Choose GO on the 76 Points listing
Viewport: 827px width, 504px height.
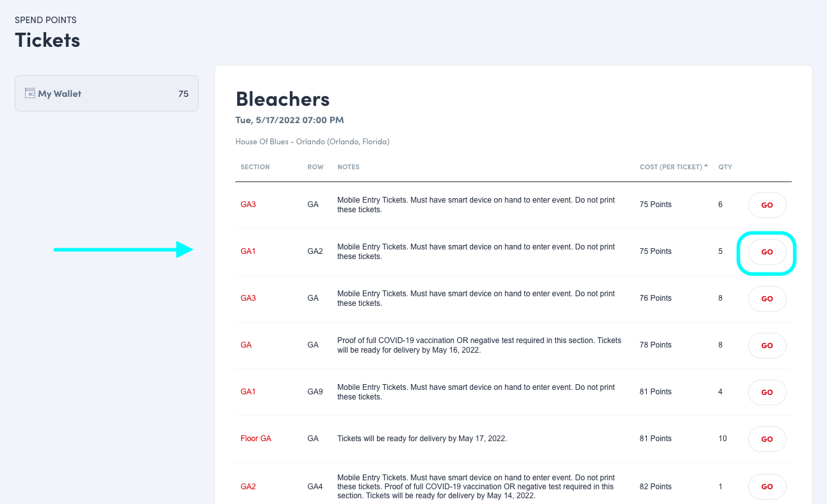coord(767,299)
